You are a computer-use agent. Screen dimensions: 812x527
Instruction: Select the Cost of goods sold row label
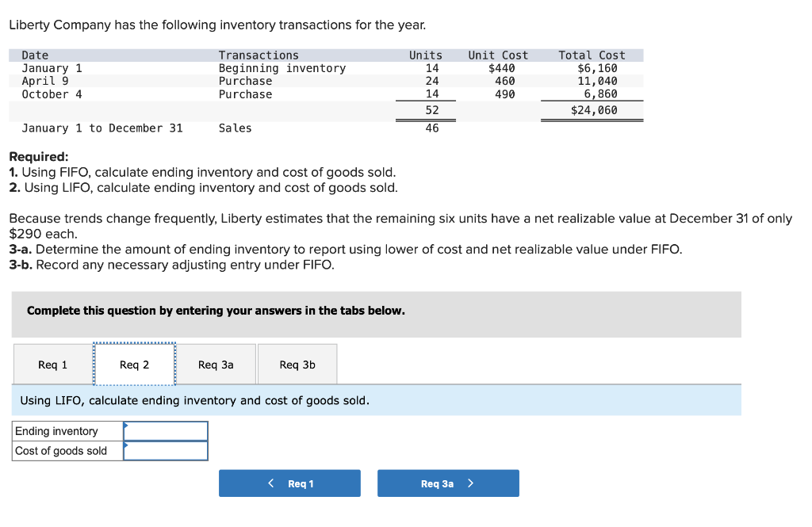(56, 450)
